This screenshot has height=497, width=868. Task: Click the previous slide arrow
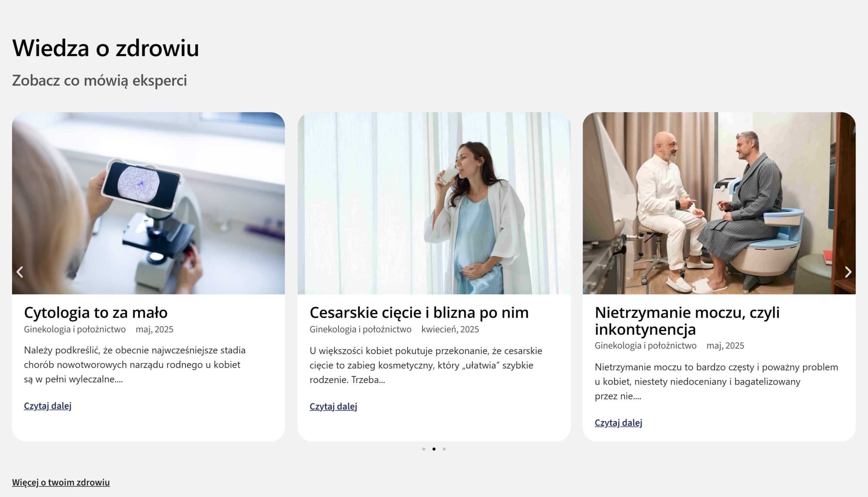coord(20,272)
